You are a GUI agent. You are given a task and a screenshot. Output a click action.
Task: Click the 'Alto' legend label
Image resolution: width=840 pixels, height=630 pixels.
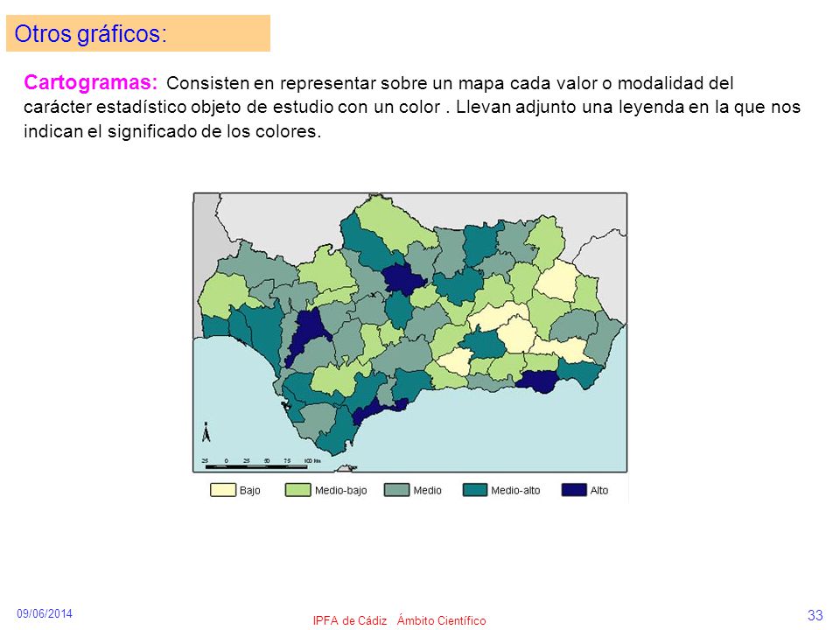click(x=598, y=491)
